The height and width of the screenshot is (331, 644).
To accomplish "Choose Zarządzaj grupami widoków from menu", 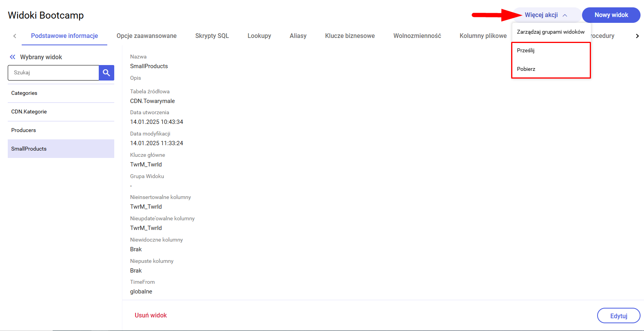I will click(551, 32).
